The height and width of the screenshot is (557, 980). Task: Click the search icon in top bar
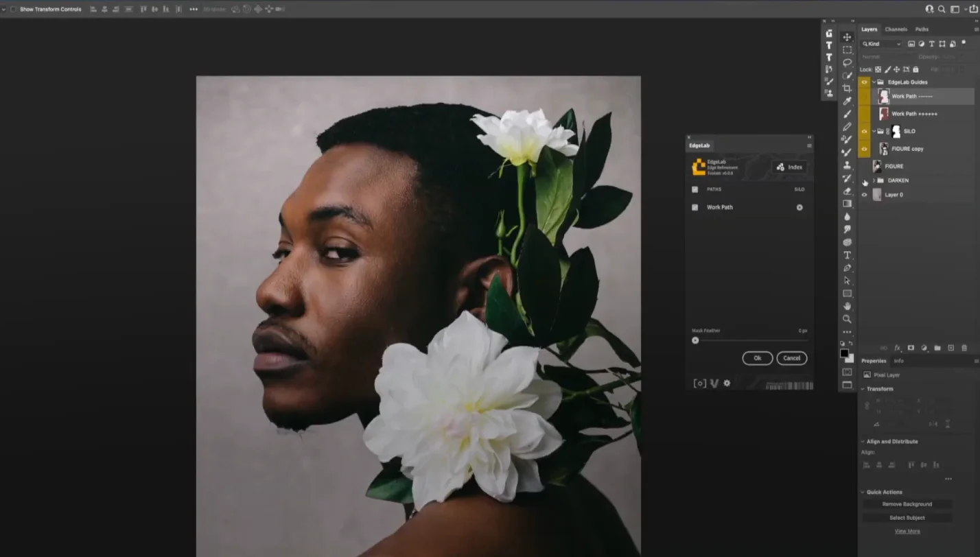942,9
